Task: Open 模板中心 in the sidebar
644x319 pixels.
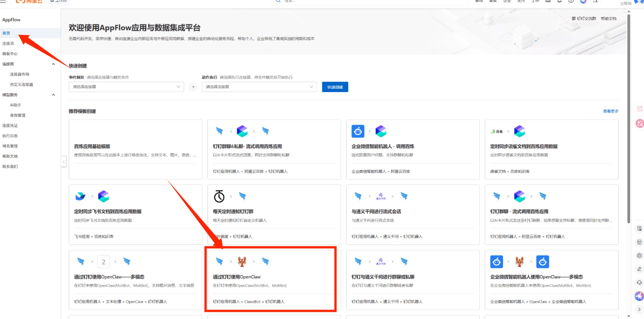Action: point(10,54)
